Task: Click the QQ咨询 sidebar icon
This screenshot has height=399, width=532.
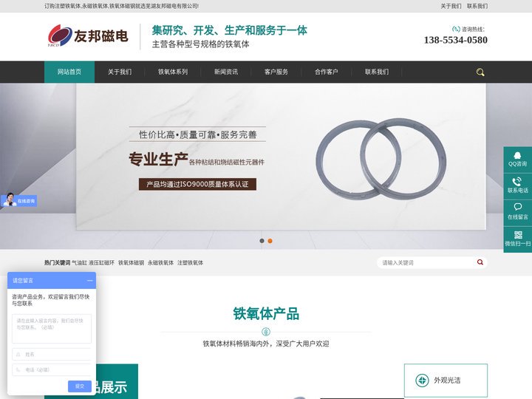Action: point(517,160)
